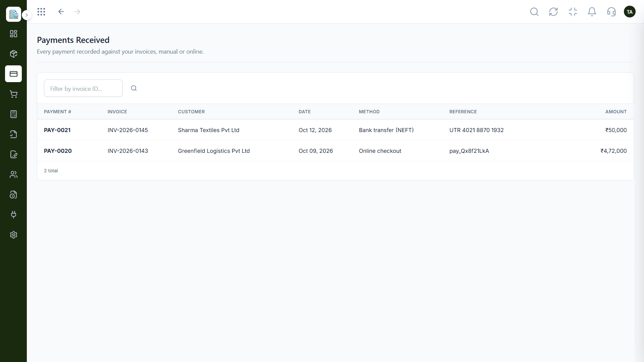Go forward with the right arrow
644x362 pixels.
coord(77,12)
